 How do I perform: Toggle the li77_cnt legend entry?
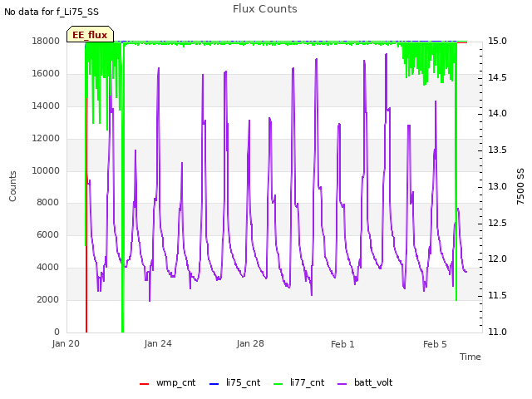(299, 382)
